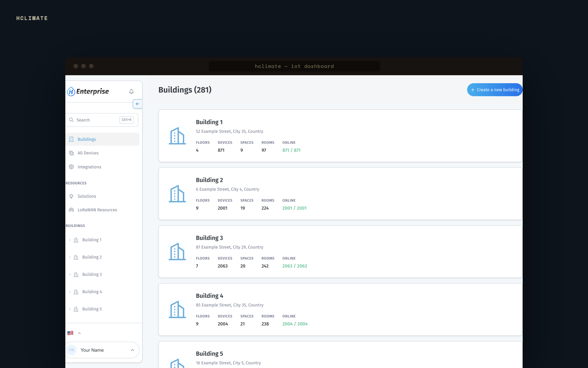The image size is (588, 368).
Task: Expand the Building 5 tree chevron
Action: [x=70, y=309]
